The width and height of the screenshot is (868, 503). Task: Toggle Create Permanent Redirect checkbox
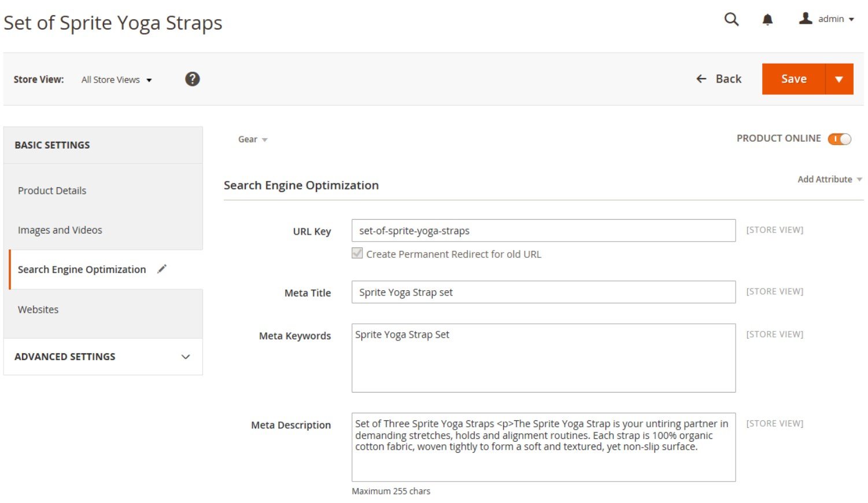click(357, 253)
